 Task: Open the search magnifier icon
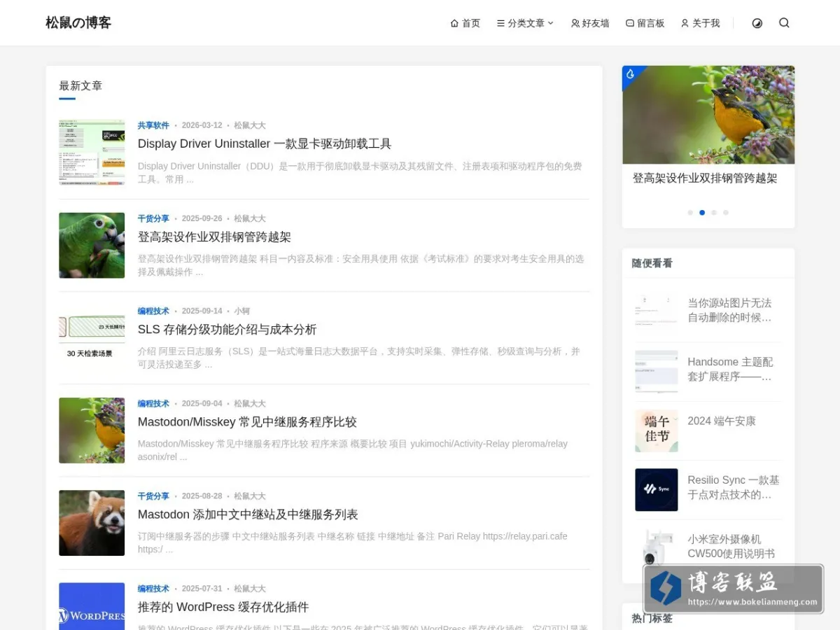(x=784, y=23)
